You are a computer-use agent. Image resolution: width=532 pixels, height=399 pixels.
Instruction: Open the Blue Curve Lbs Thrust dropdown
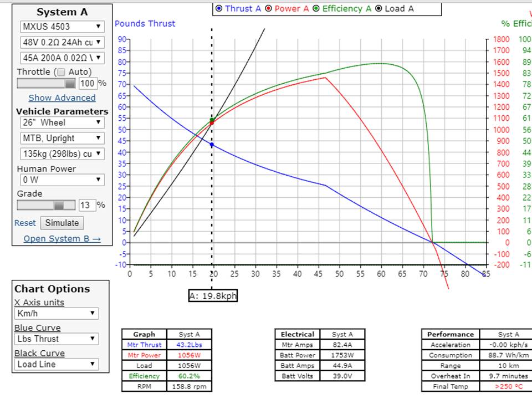57,339
